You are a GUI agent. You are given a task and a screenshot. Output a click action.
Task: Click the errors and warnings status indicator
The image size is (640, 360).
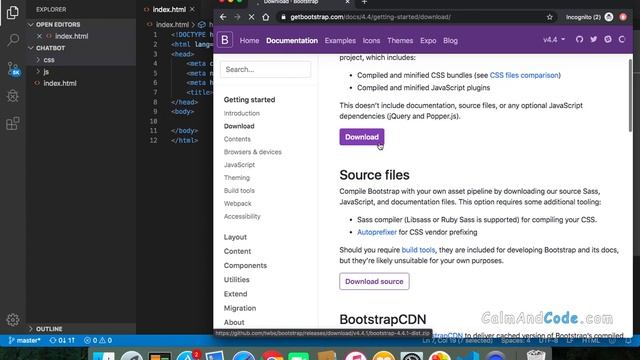click(98, 340)
